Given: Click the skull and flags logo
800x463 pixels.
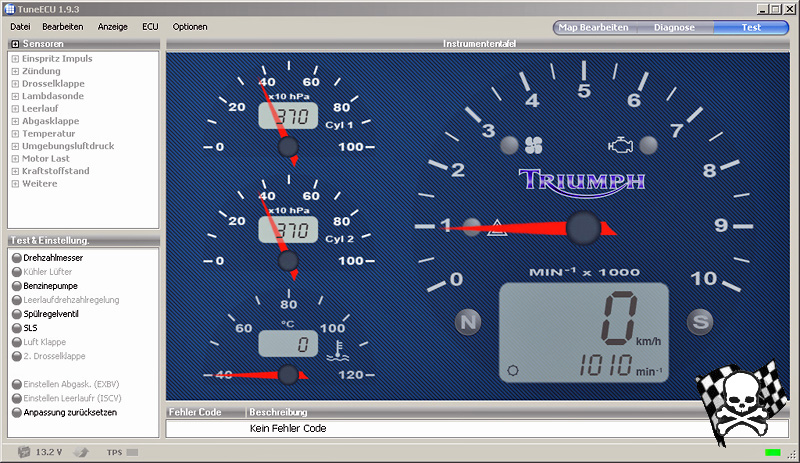Looking at the screenshot, I should (x=738, y=402).
